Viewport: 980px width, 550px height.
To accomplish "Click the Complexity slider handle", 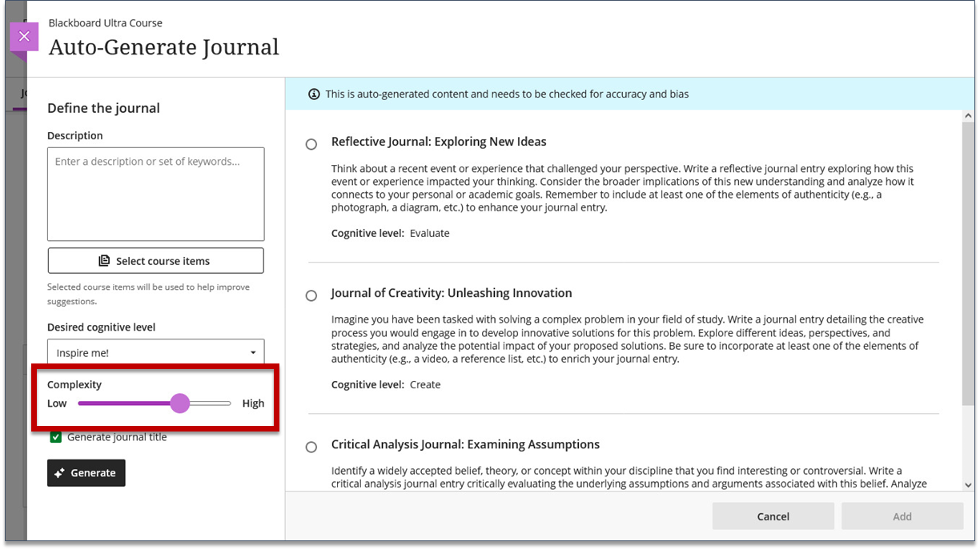I will (180, 403).
